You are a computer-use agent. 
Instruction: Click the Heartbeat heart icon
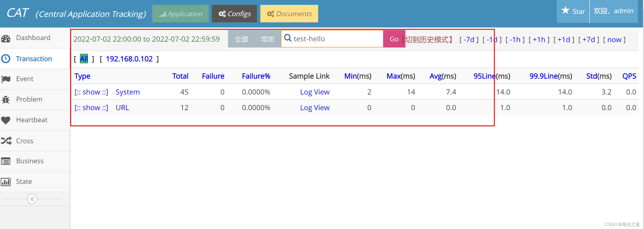(6, 120)
